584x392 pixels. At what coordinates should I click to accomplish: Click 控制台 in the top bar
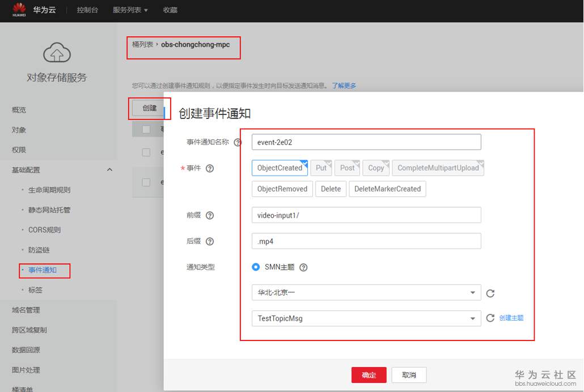click(87, 10)
